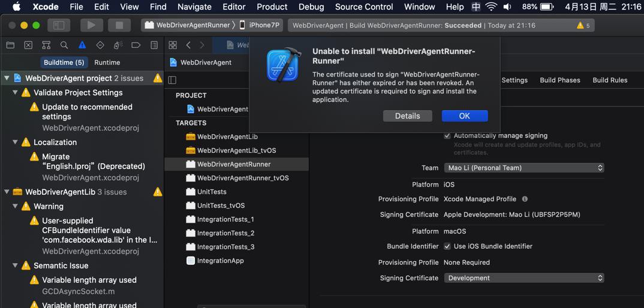
Task: Select the UnitTests target
Action: click(236, 192)
